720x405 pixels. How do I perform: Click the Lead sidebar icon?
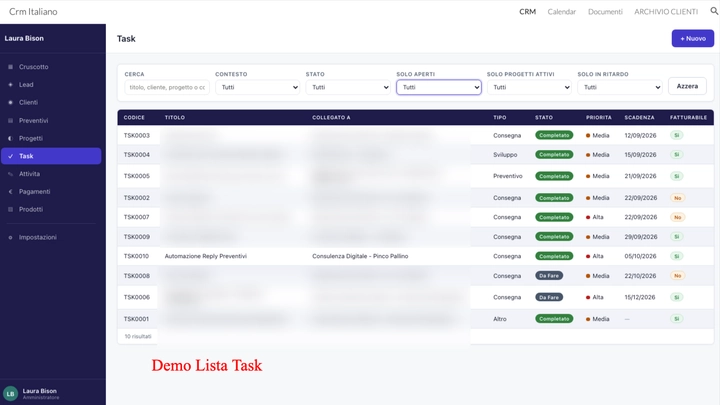pyautogui.click(x=11, y=84)
